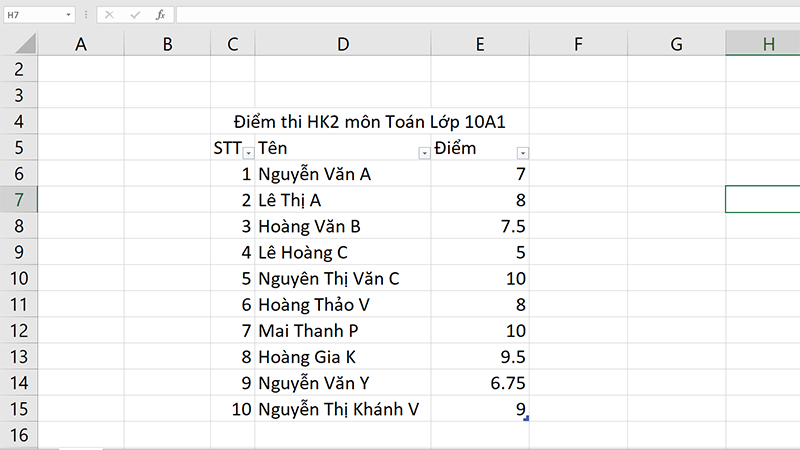Click the table resize handle below Điểm column

tap(526, 419)
